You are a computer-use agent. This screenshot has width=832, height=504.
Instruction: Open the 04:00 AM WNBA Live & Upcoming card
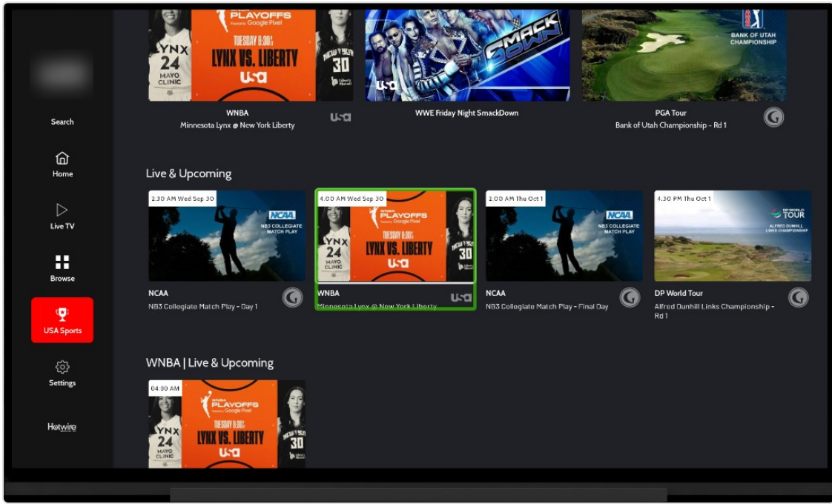(x=227, y=424)
